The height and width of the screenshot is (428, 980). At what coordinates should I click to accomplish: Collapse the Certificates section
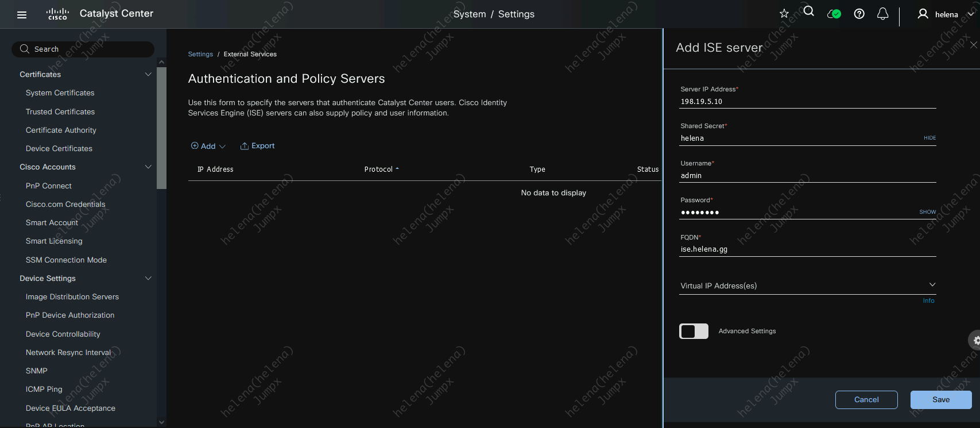click(148, 74)
